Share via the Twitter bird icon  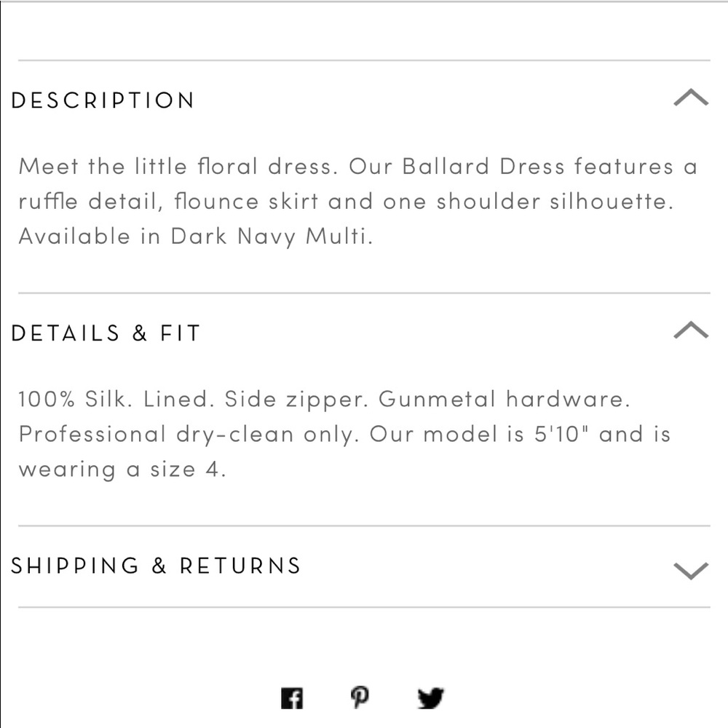coord(430,698)
